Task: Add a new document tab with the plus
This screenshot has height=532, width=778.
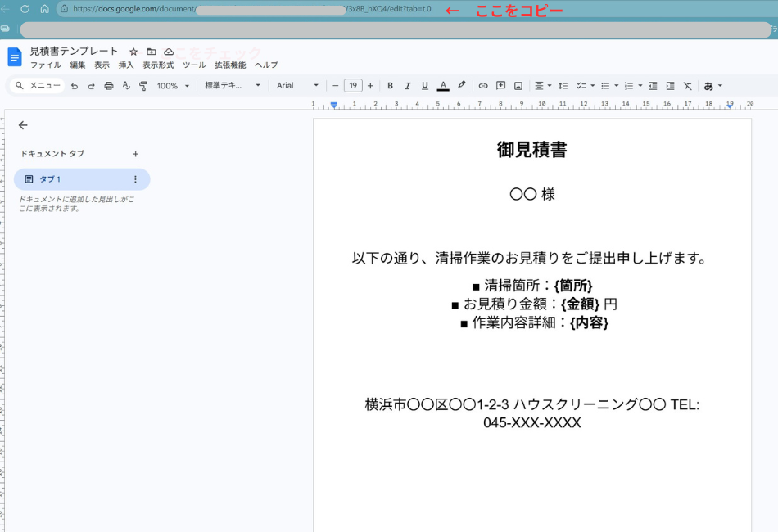Action: (135, 154)
